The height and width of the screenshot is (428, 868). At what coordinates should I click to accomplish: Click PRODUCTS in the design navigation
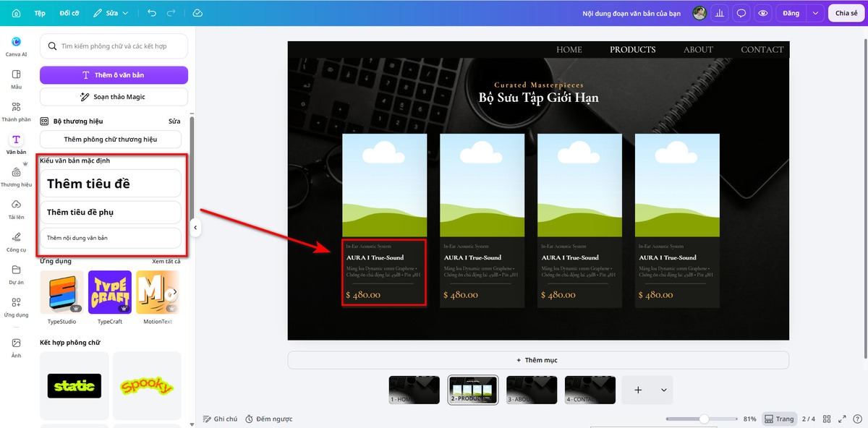coord(633,50)
